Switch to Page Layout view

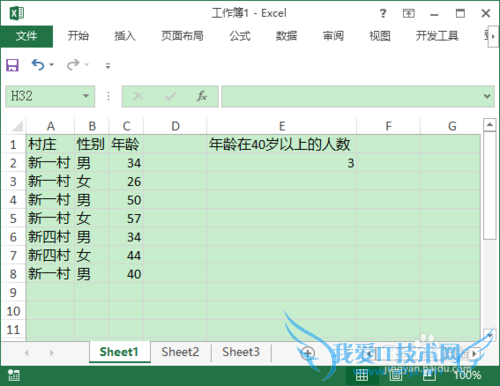click(396, 375)
